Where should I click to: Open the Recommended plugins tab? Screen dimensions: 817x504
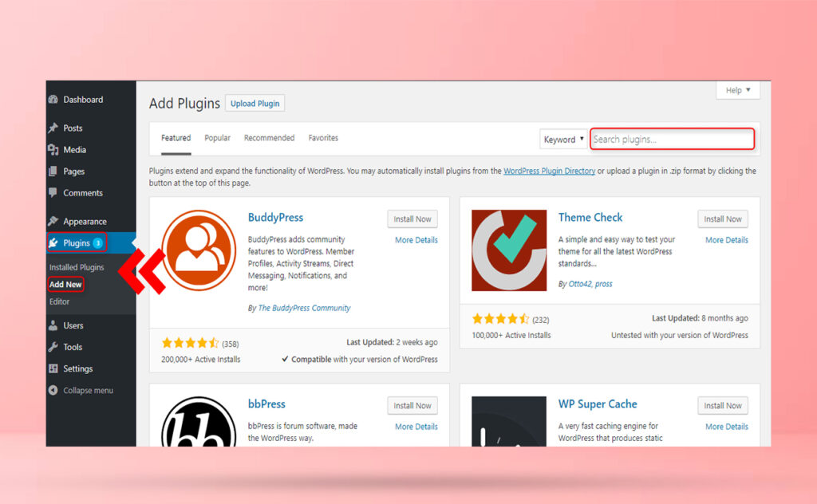[x=269, y=137]
